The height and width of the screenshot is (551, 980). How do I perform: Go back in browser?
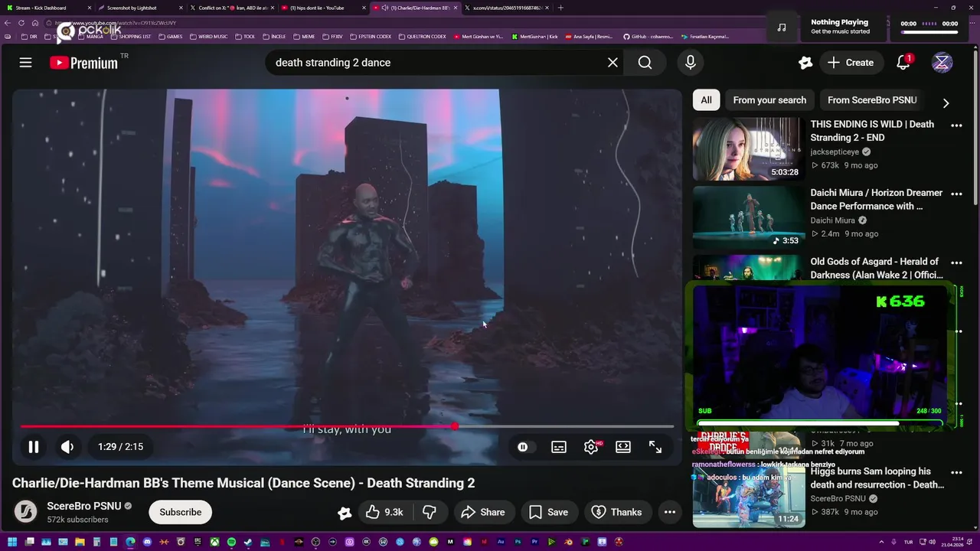[8, 23]
